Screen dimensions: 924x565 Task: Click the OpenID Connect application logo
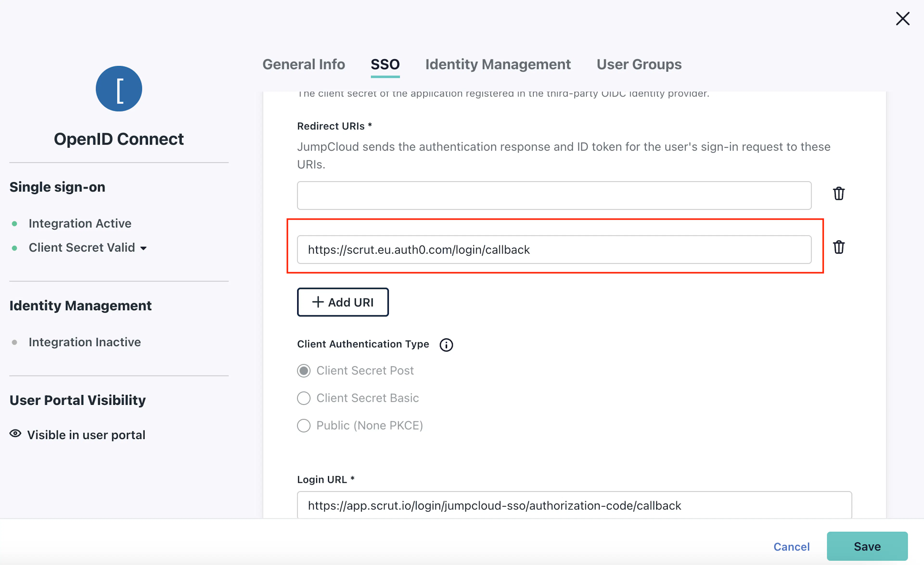point(119,89)
